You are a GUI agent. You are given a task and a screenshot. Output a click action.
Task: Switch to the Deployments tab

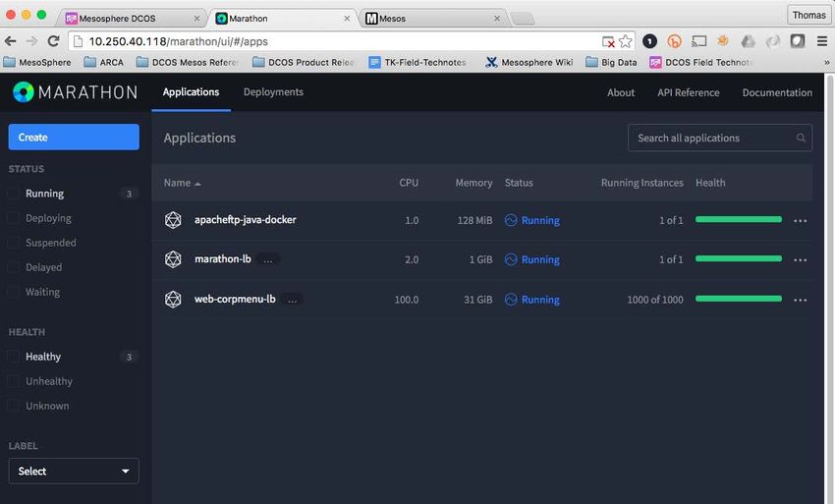273,92
